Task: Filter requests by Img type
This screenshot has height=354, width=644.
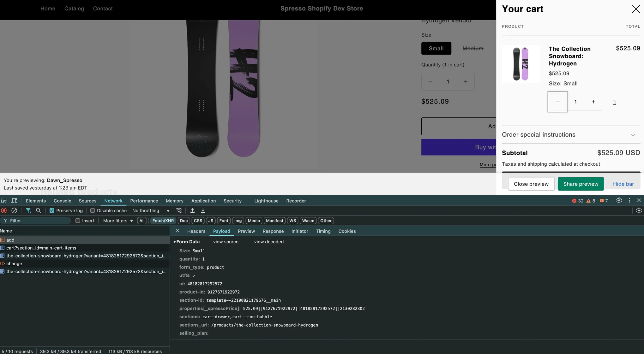Action: 238,221
